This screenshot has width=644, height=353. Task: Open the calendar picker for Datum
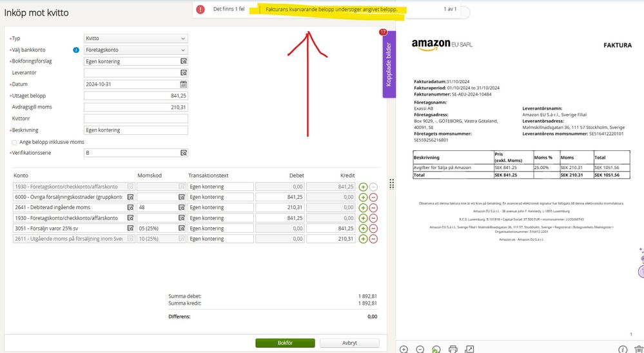click(183, 85)
